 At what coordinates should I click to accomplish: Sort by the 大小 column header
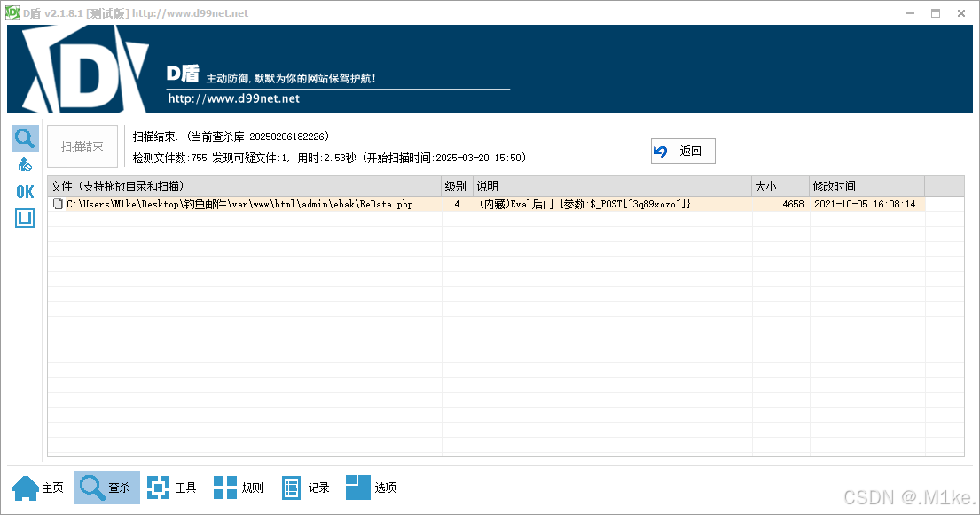[x=780, y=186]
